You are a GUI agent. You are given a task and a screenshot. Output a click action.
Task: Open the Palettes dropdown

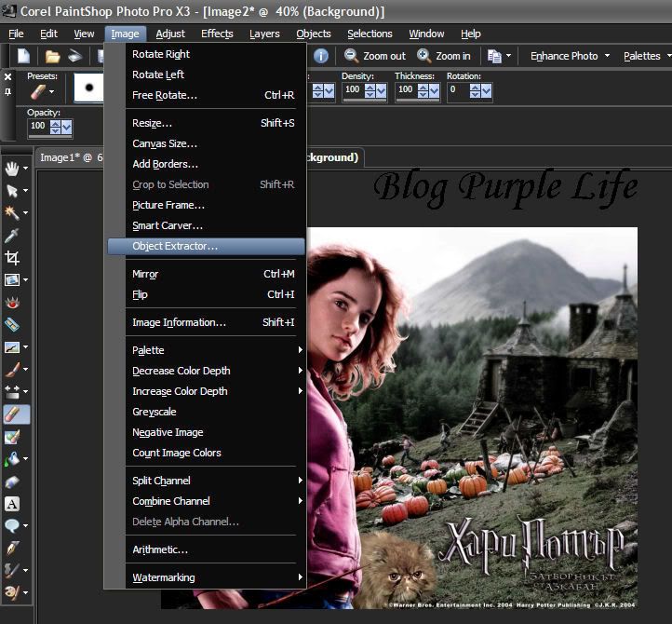pos(647,56)
